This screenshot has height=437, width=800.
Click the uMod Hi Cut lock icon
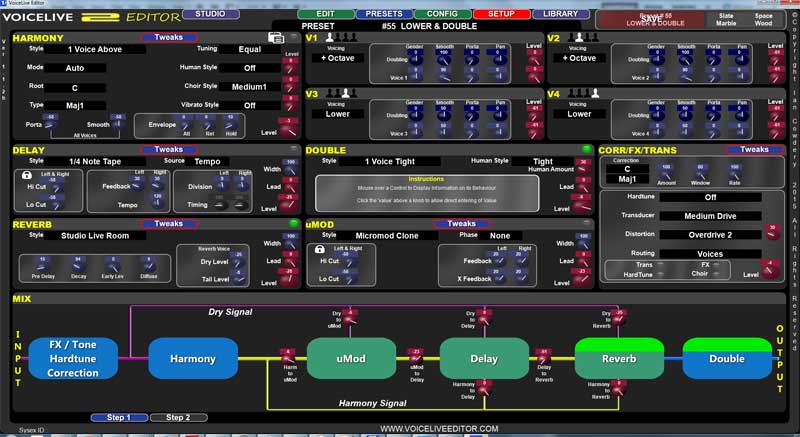(x=319, y=250)
